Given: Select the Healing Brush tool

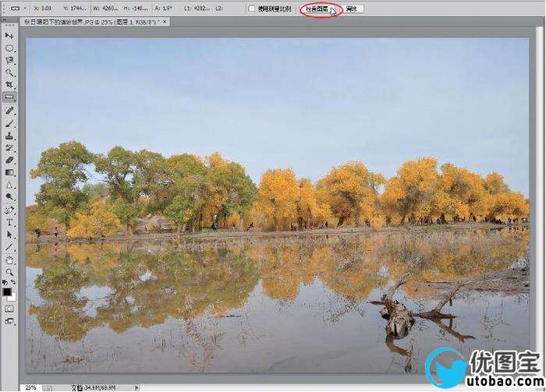Looking at the screenshot, I should tap(9, 111).
